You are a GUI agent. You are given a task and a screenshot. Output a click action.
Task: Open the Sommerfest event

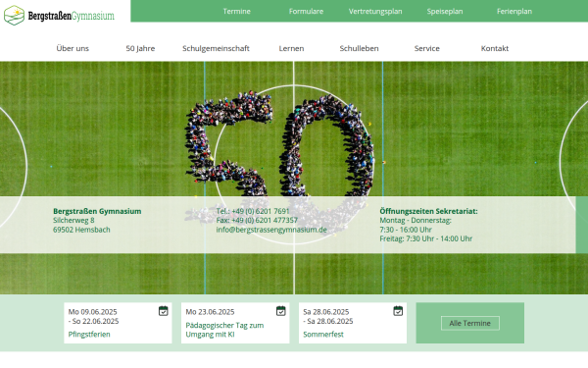tap(323, 335)
